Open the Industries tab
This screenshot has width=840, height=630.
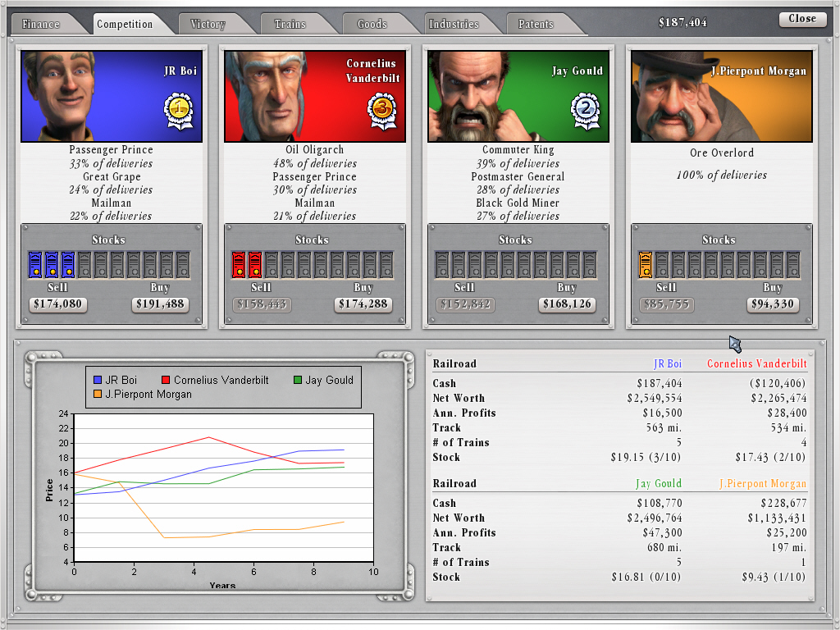454,24
